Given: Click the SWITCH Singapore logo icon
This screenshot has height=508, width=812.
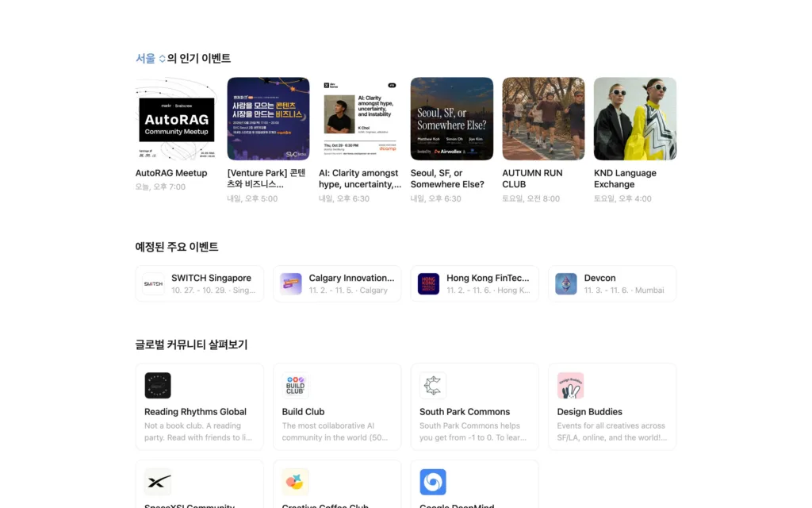Looking at the screenshot, I should [153, 284].
